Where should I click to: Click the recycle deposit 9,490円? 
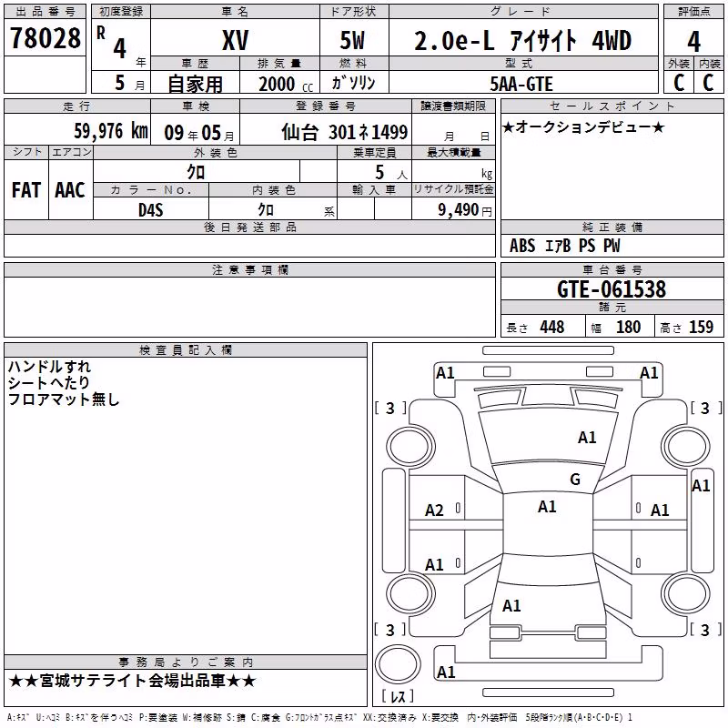[x=465, y=210]
